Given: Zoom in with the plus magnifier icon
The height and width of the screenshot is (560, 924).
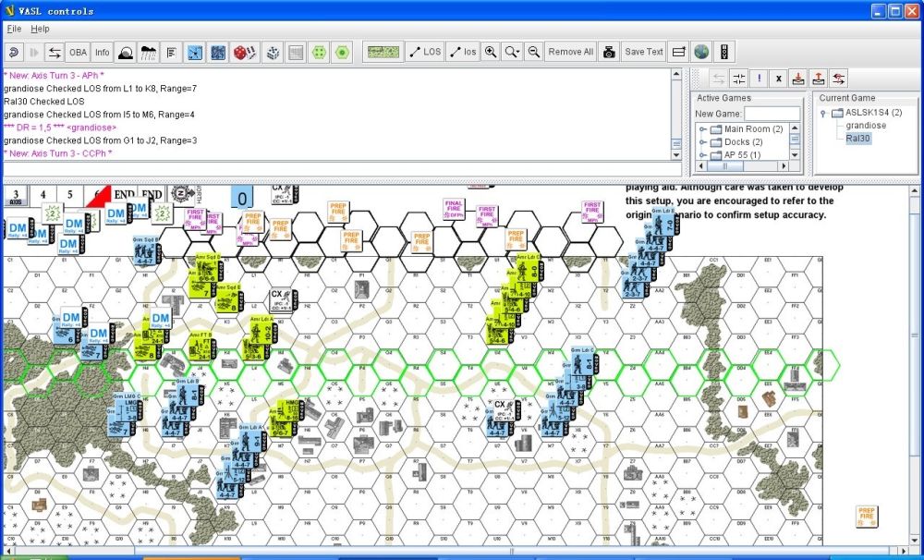Looking at the screenshot, I should (491, 52).
